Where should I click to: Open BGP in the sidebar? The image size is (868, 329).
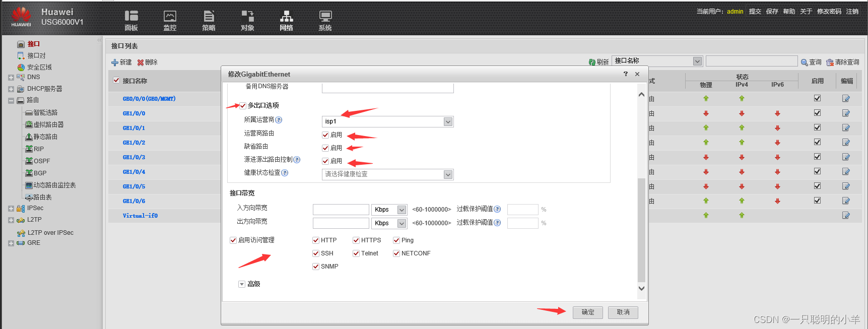[x=40, y=173]
